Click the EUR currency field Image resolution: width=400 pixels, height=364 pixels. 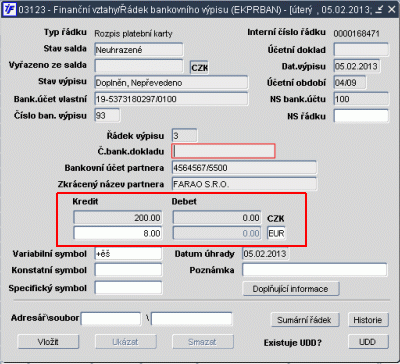(x=276, y=233)
